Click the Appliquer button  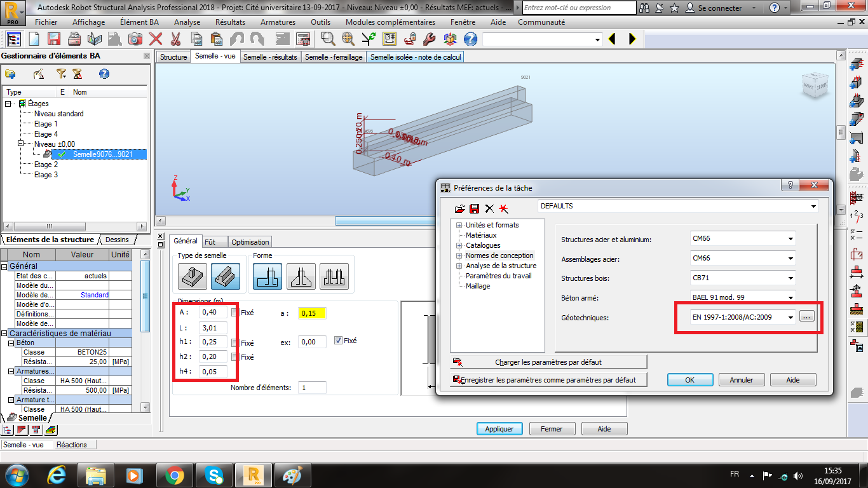tap(499, 429)
